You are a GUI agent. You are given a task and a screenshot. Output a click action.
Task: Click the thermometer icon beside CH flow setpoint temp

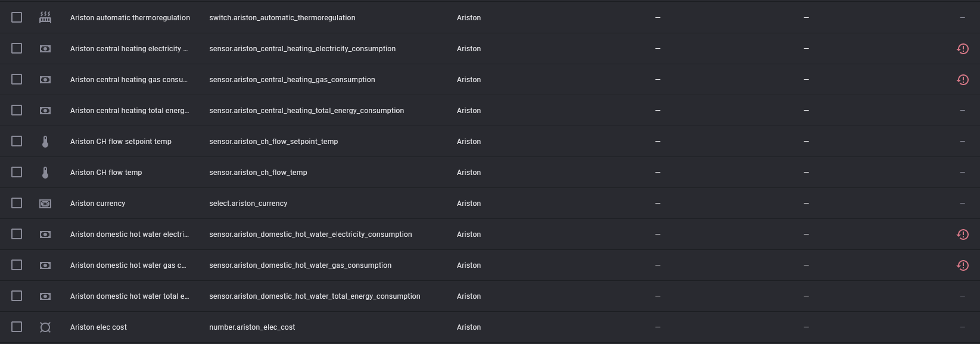coord(45,141)
